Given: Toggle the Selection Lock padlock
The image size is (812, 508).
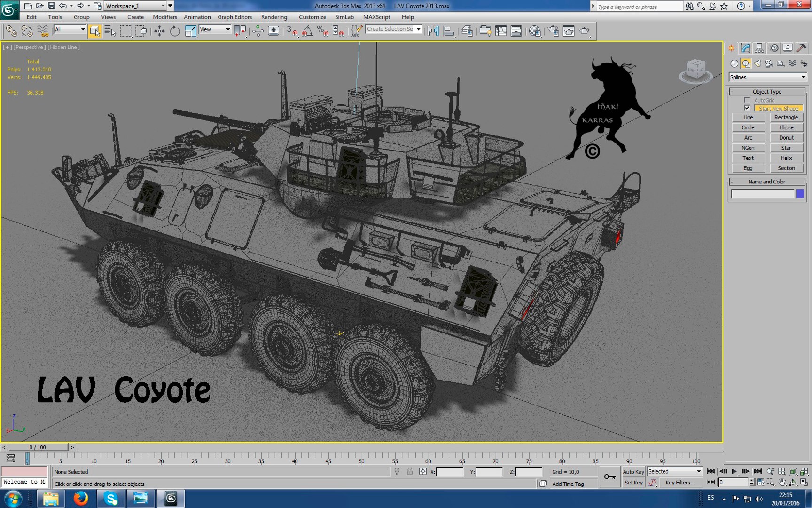Looking at the screenshot, I should (x=410, y=472).
